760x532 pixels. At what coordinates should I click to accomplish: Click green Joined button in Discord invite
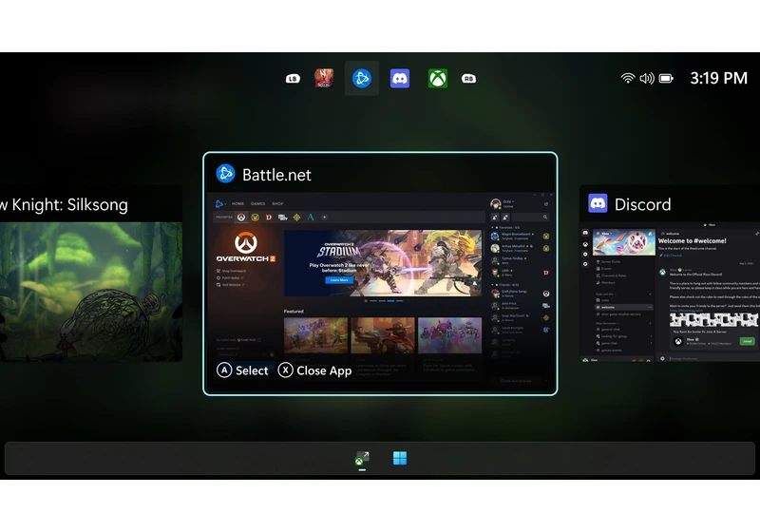pyautogui.click(x=748, y=341)
